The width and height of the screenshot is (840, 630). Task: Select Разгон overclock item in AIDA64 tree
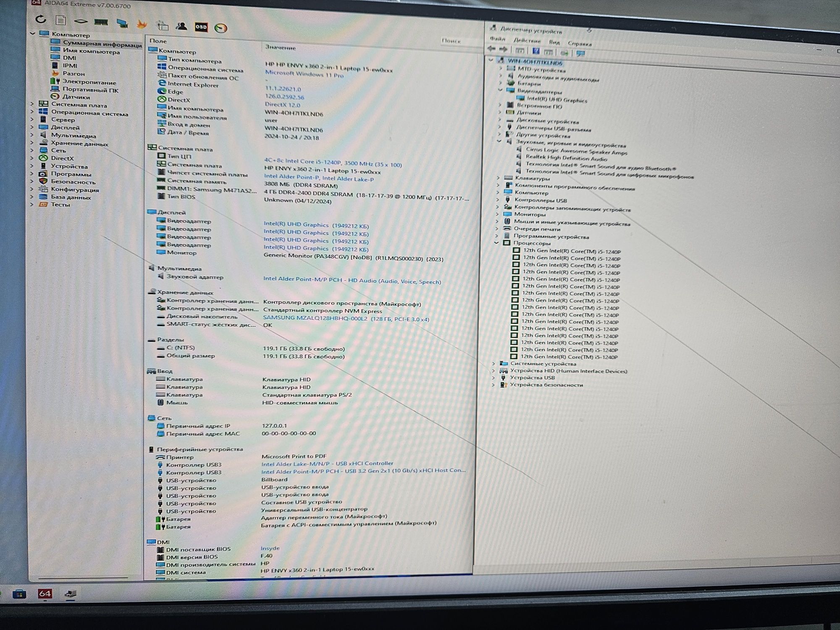click(x=68, y=73)
